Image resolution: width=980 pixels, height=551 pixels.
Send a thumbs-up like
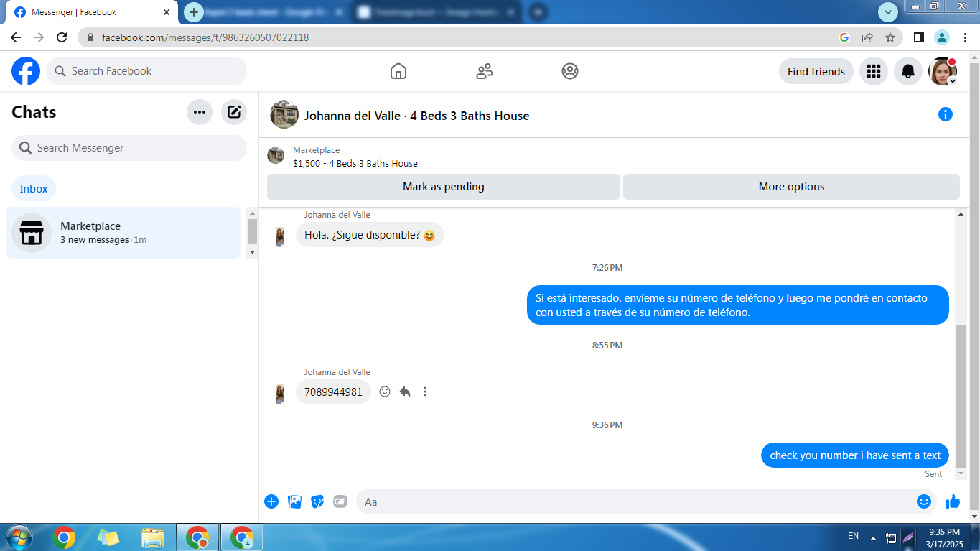pos(953,501)
